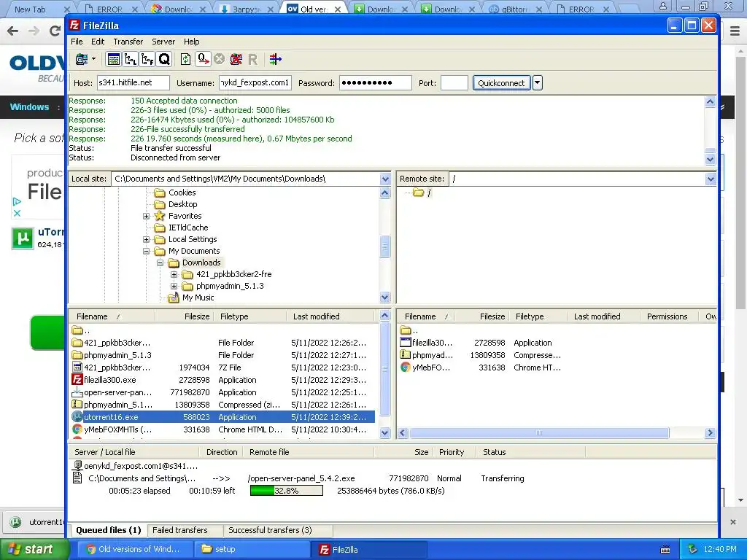Switch to Queued files (1) tab
The image size is (747, 560).
pos(109,530)
